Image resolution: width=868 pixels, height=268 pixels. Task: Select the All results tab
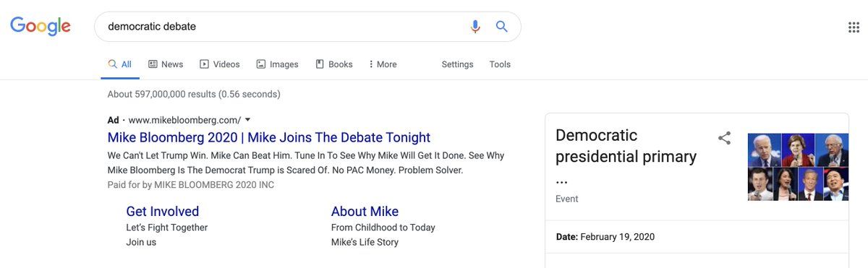pos(119,64)
